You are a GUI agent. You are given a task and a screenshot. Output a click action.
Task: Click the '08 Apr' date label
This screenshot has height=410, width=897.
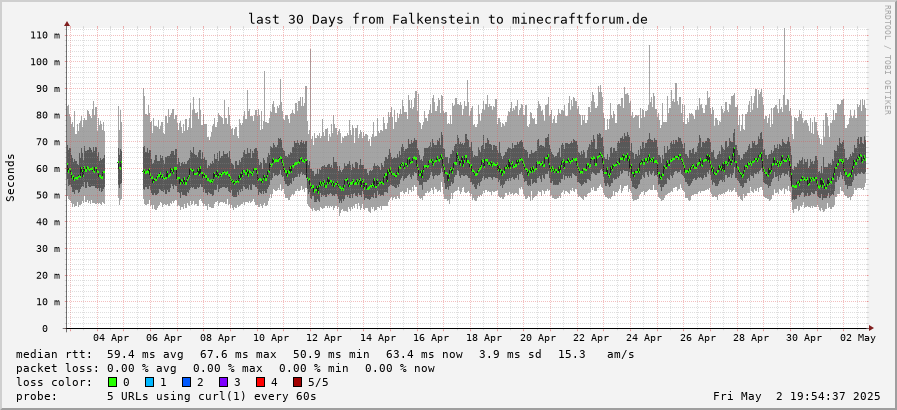[x=218, y=338]
